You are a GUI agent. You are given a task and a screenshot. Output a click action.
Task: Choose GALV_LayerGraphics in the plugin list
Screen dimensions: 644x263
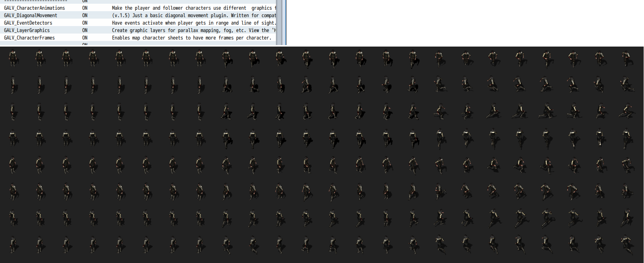[27, 30]
